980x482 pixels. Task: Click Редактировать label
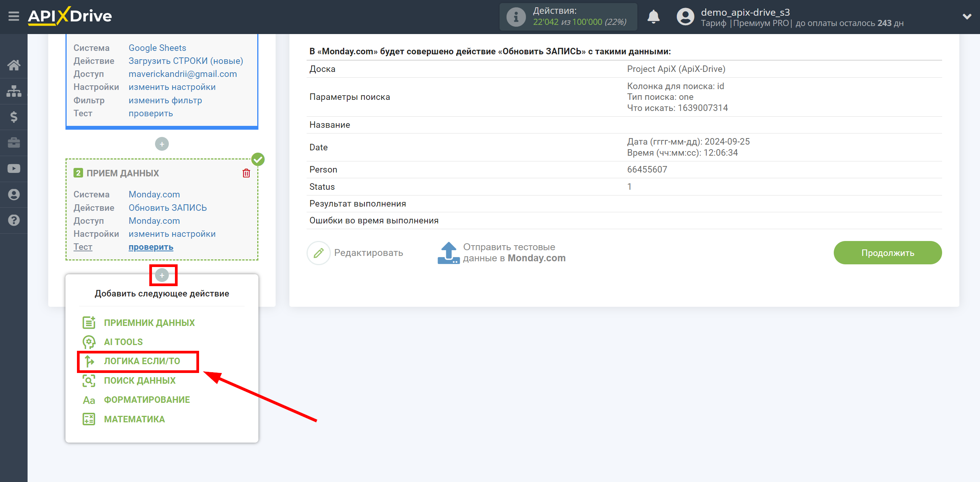tap(368, 253)
